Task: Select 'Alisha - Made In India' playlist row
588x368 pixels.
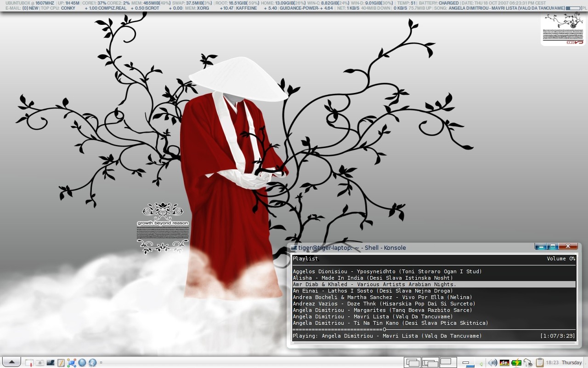Action: pos(434,278)
